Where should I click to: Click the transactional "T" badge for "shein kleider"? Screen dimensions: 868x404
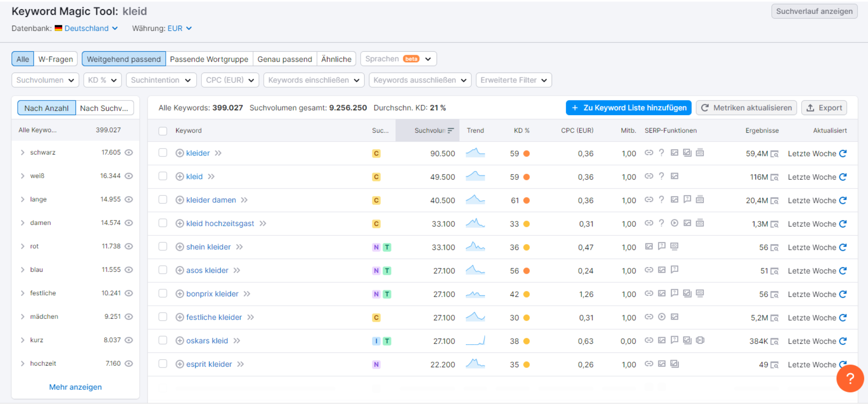click(x=386, y=247)
